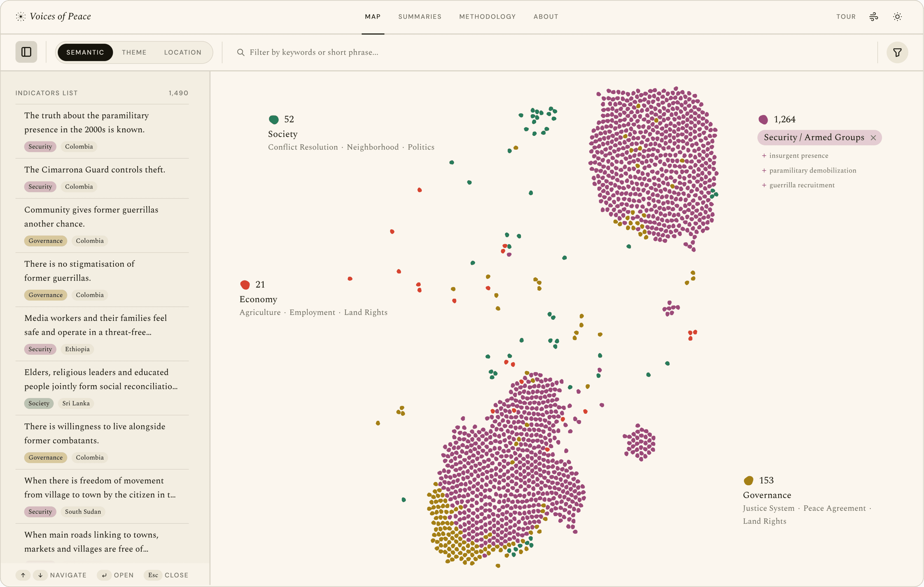This screenshot has width=924, height=587.
Task: Click the up arrow navigate key
Action: pos(23,575)
